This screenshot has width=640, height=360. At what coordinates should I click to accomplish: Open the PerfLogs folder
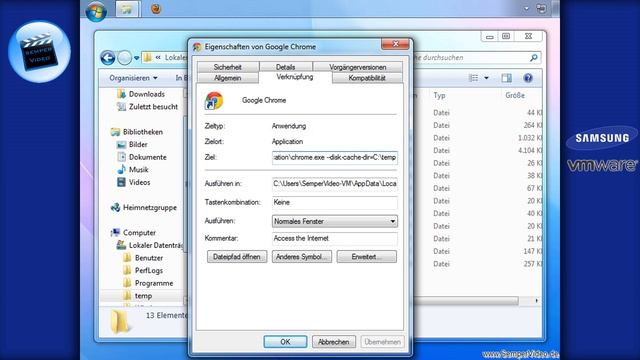[x=149, y=271]
